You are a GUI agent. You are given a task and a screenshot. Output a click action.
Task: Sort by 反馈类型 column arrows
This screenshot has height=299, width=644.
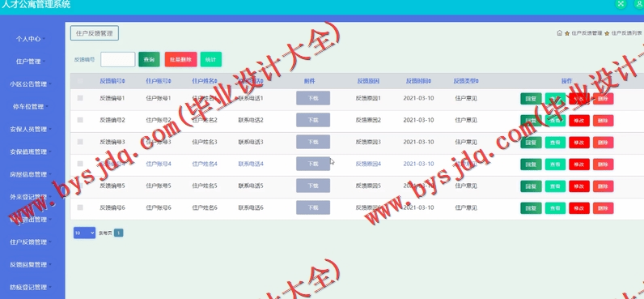click(x=477, y=81)
